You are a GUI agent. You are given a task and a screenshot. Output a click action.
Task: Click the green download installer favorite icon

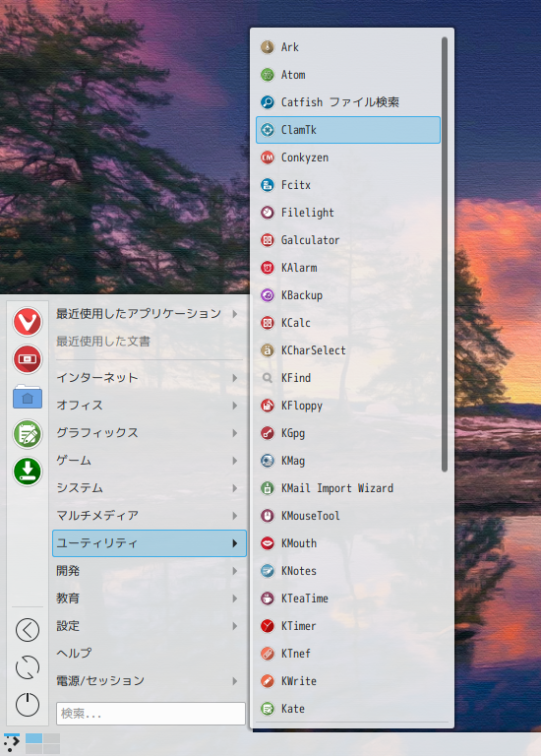click(28, 472)
